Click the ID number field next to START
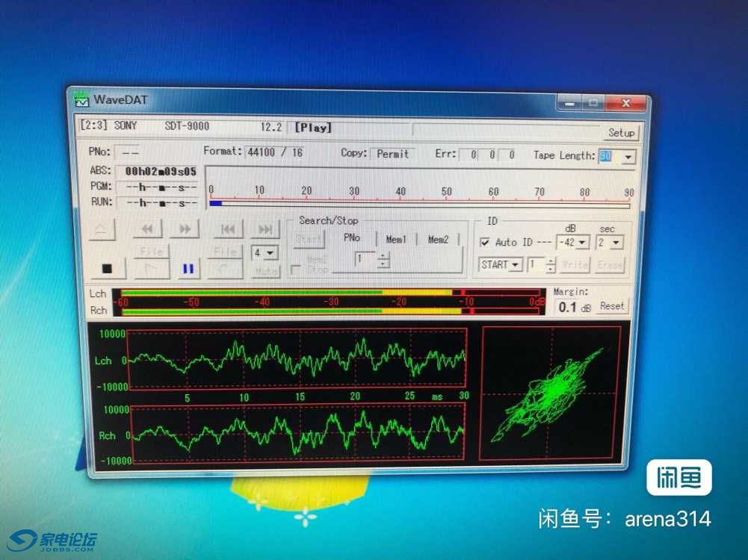Viewport: 748px width, 560px height. tap(536, 265)
